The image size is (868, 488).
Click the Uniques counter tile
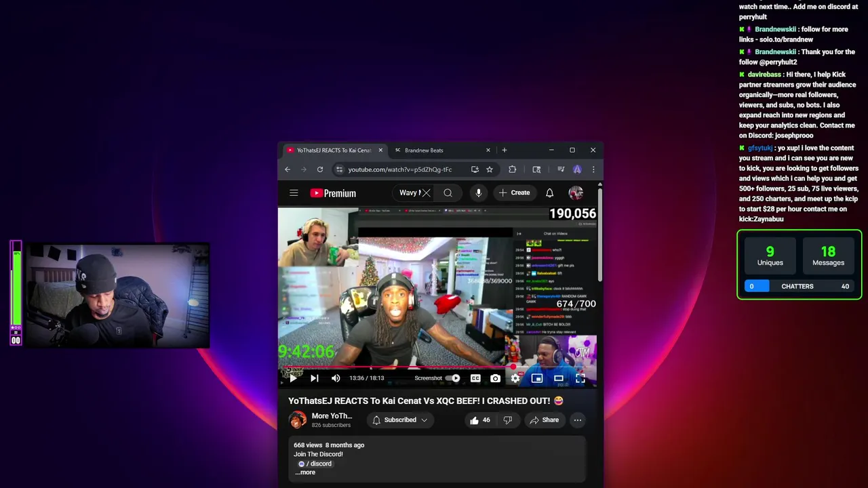(x=770, y=256)
